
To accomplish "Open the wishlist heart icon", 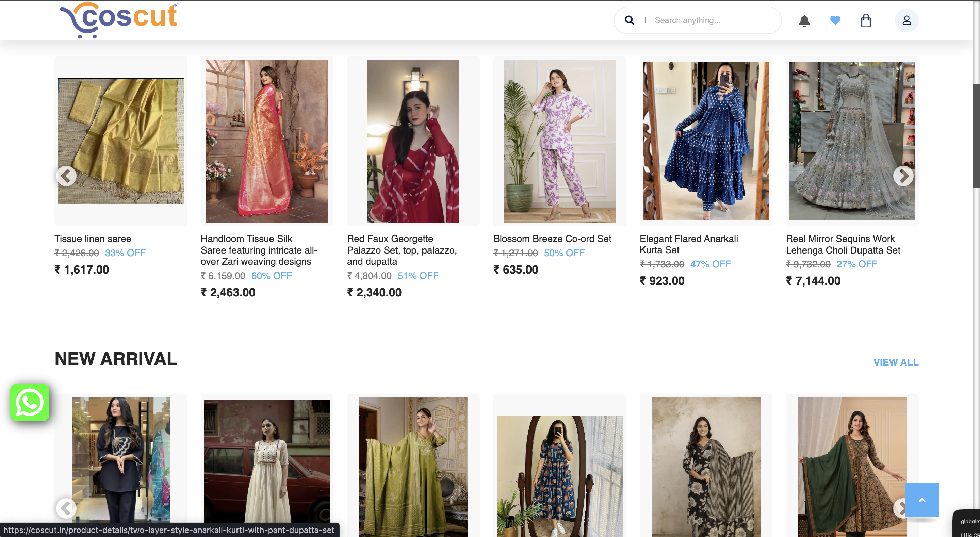I will [x=835, y=20].
